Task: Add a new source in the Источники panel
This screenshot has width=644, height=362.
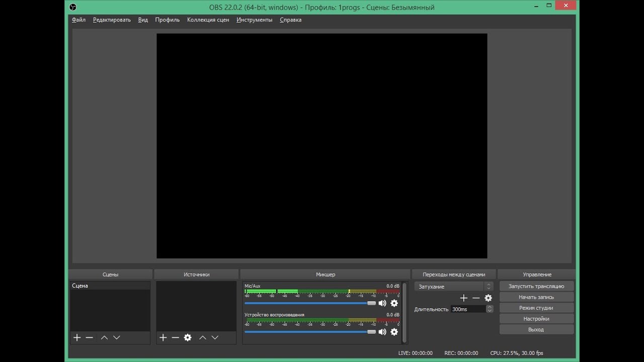Action: (163, 338)
